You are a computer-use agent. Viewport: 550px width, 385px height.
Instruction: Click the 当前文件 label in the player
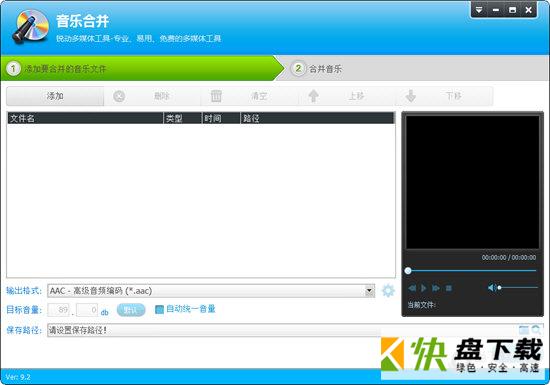[x=421, y=305]
